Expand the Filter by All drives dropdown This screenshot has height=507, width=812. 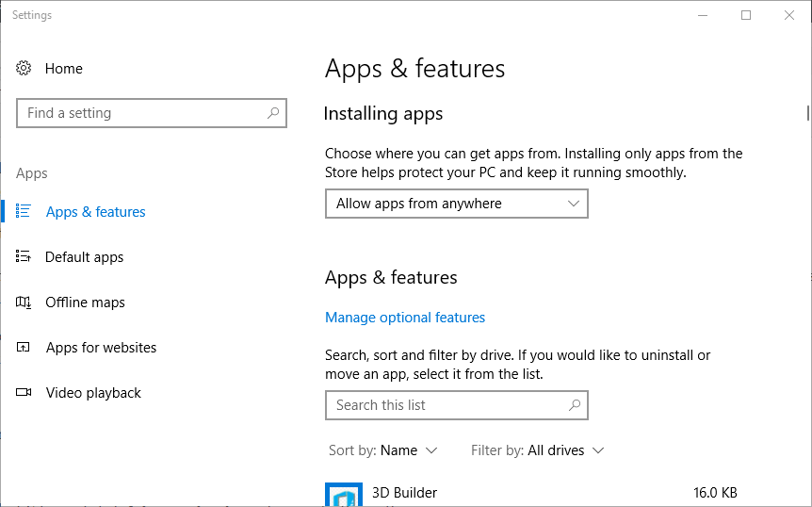537,450
